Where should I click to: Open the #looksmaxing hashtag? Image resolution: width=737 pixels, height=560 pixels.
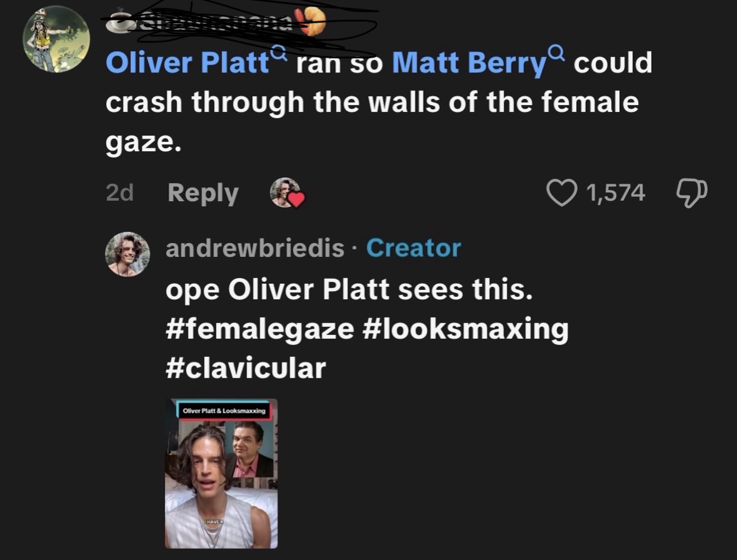(x=465, y=329)
